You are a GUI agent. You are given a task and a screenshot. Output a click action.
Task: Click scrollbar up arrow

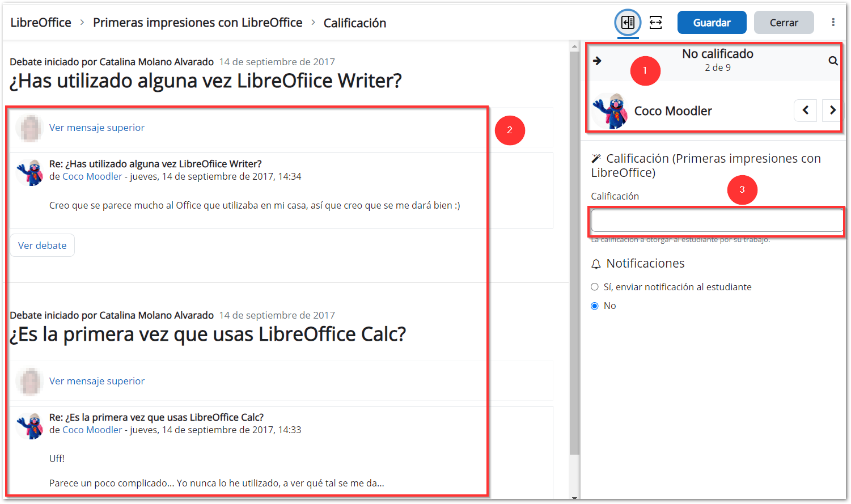[x=574, y=46]
